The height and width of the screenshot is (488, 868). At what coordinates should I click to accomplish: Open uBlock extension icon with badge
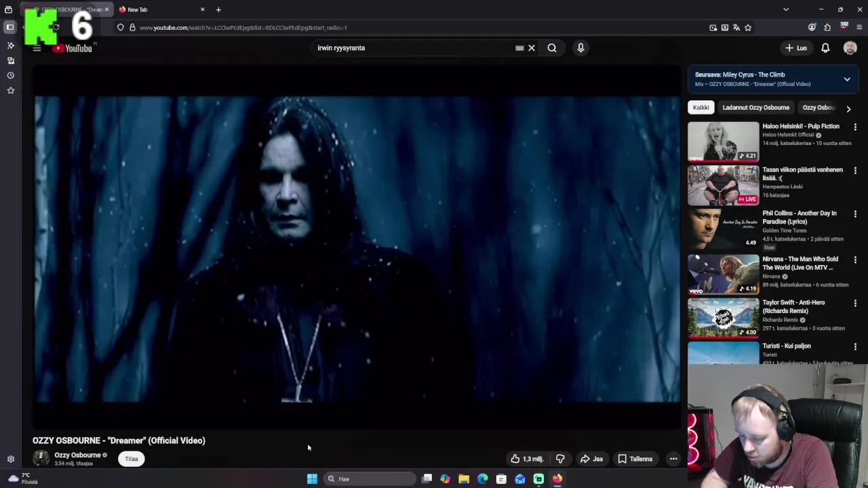844,27
